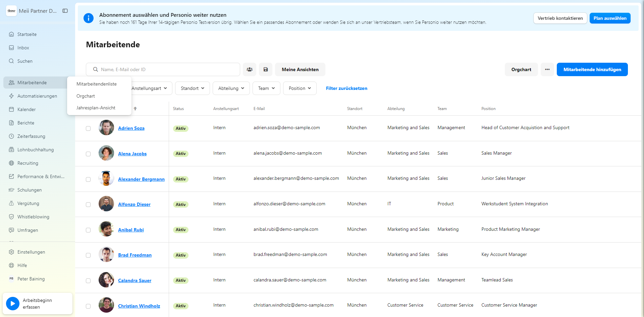Check the box for Calandra Sauer
Image resolution: width=644 pixels, height=317 pixels.
[88, 281]
